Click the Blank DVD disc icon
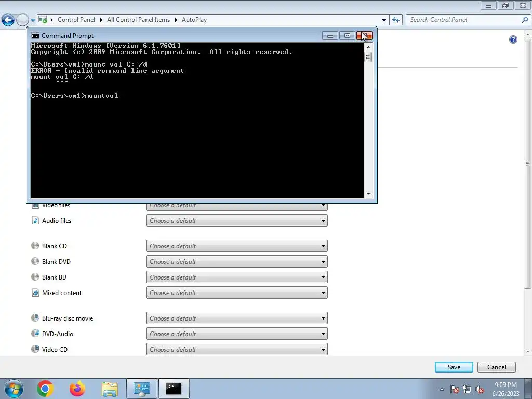This screenshot has width=532, height=399. (35, 261)
